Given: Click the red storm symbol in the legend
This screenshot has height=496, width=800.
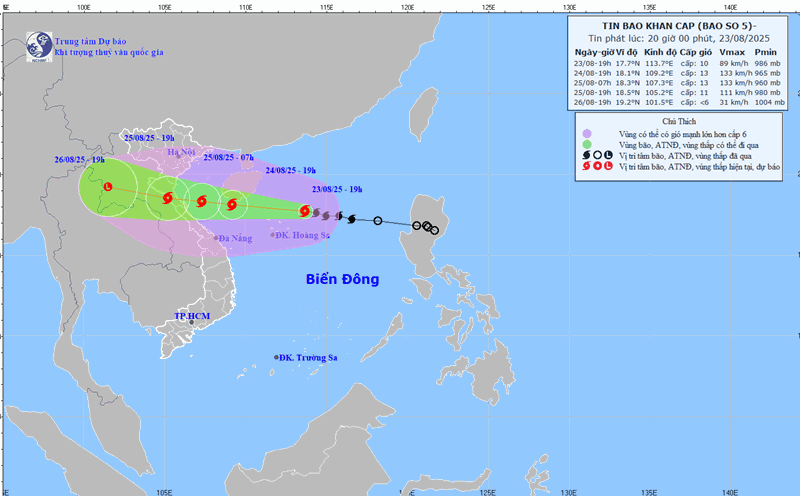Looking at the screenshot, I should coord(583,167).
